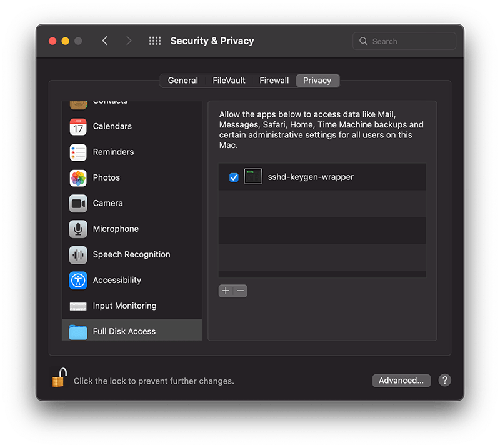This screenshot has width=500, height=448.
Task: Add an app with the plus button
Action: (x=226, y=291)
